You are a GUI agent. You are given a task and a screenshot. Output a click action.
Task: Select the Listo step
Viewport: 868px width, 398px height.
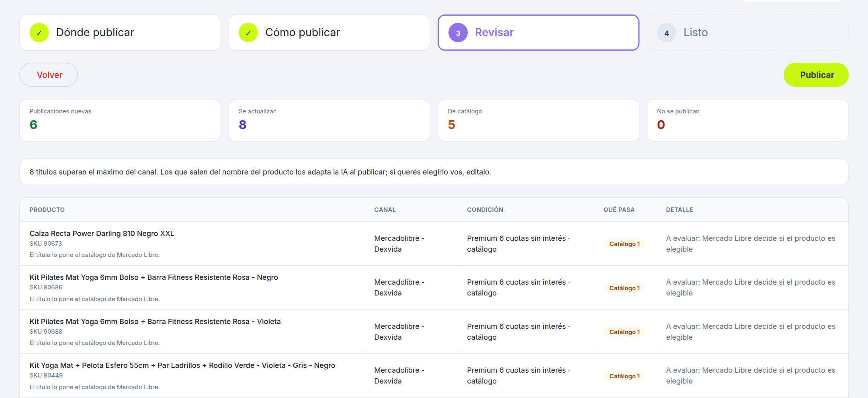(x=747, y=33)
